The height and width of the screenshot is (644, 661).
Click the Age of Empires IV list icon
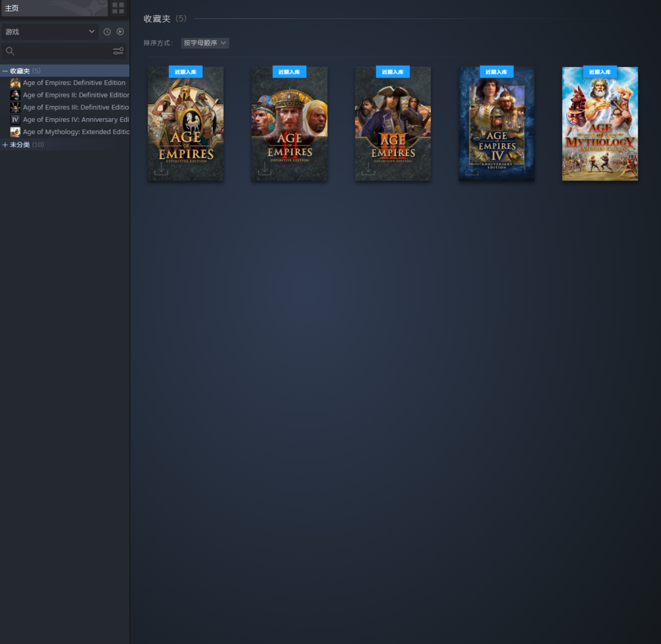point(15,120)
